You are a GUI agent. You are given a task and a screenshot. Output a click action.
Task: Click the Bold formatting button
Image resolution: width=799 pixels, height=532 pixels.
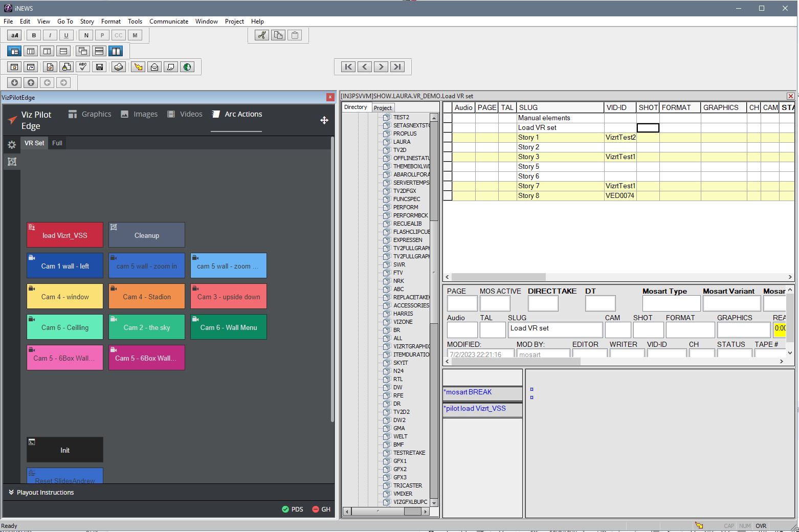pyautogui.click(x=34, y=35)
